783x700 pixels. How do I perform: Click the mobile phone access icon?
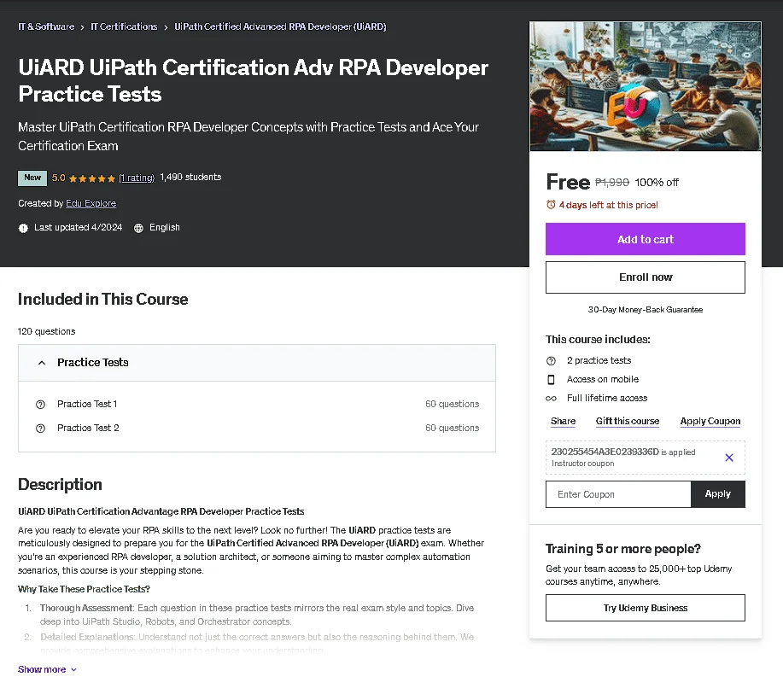coord(551,380)
